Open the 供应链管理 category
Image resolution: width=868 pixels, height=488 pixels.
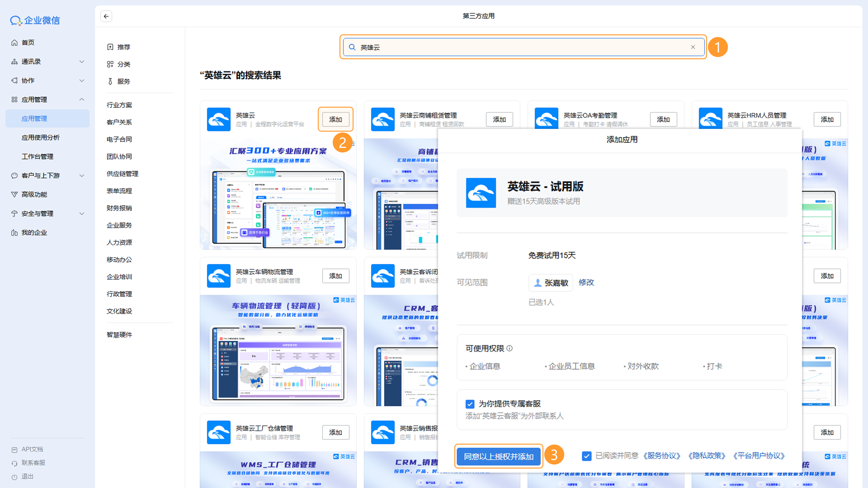click(x=123, y=174)
